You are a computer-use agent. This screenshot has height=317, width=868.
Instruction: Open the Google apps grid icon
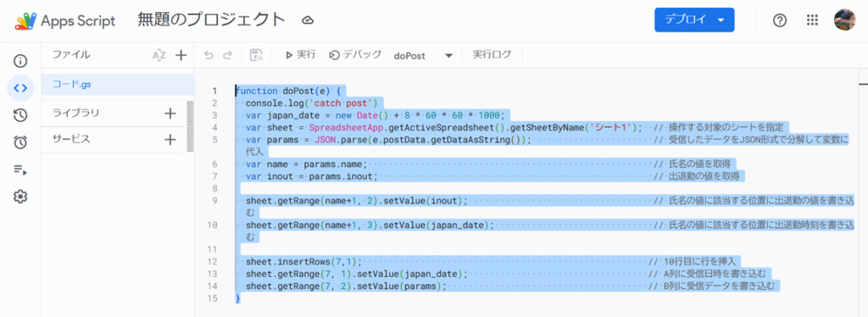812,20
